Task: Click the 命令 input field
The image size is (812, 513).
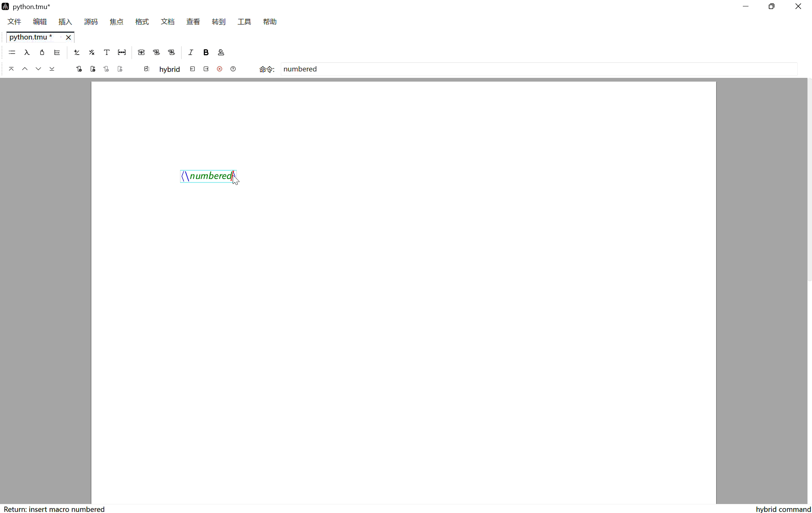Action: coord(538,69)
